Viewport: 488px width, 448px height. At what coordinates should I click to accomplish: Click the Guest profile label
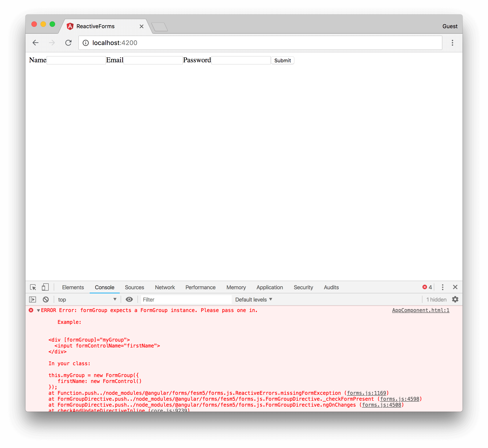point(450,26)
